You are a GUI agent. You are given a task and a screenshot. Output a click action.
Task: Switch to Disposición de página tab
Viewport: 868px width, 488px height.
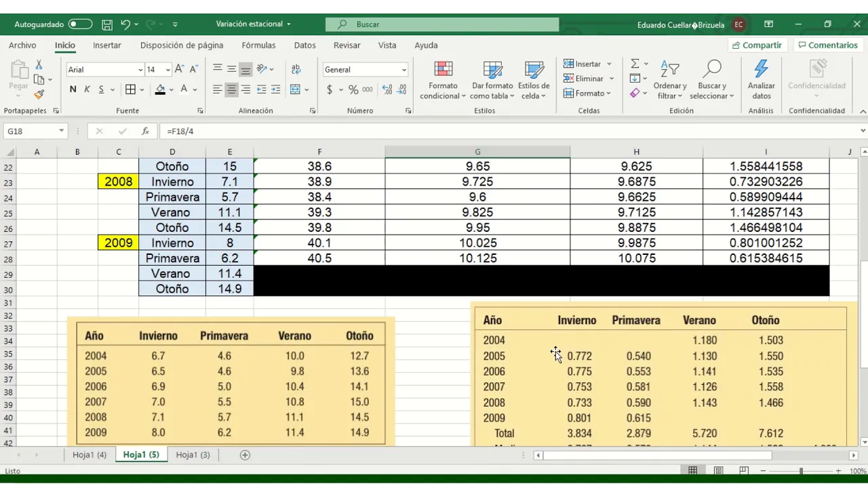182,45
